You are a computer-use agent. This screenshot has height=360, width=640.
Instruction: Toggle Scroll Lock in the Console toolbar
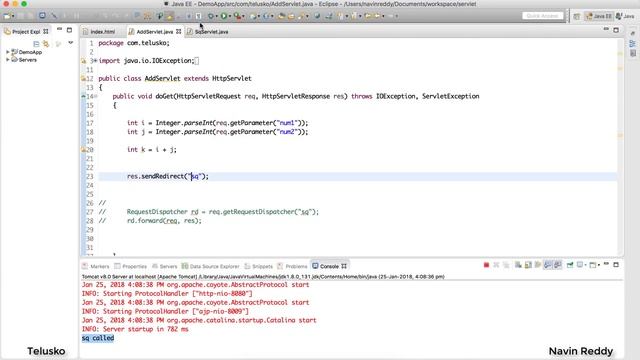pos(528,265)
